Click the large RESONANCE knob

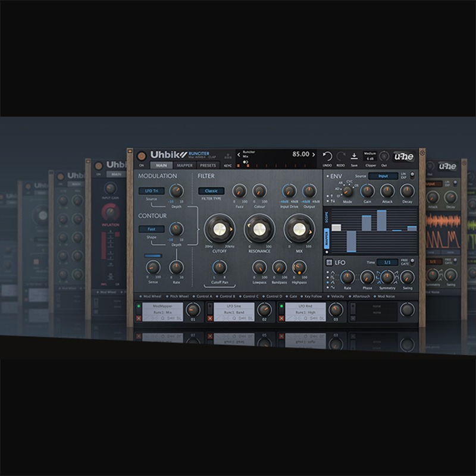[x=259, y=229]
